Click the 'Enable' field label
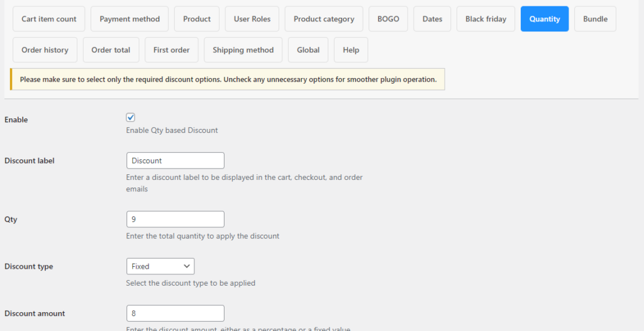The width and height of the screenshot is (644, 331). pos(16,120)
